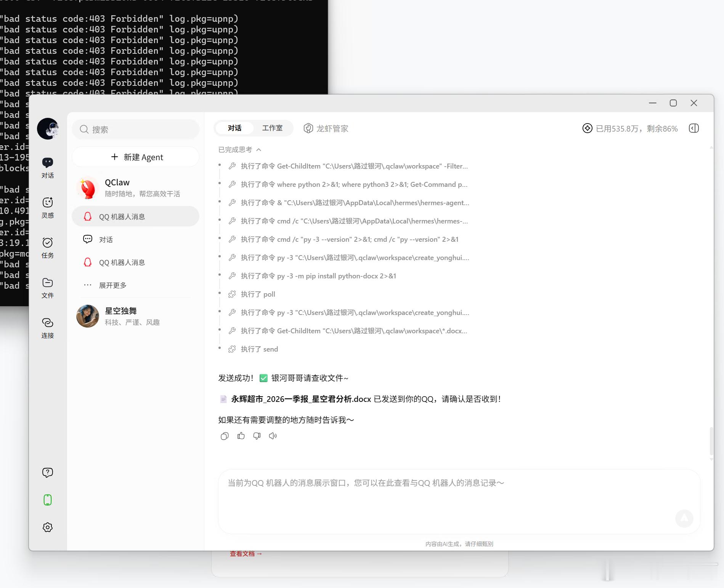
Task: Enable read-aloud with the speaker icon
Action: point(272,436)
